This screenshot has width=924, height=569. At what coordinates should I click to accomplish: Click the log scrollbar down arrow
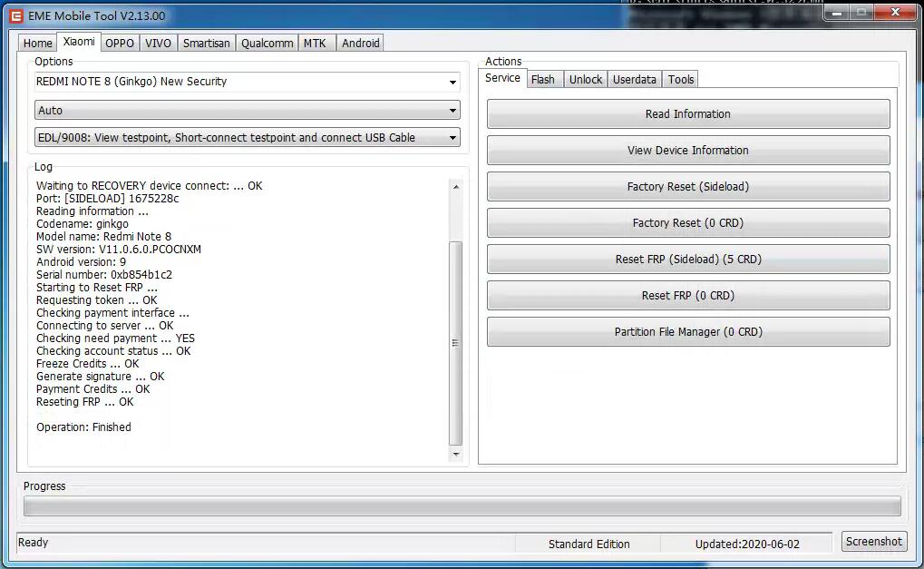pos(455,454)
